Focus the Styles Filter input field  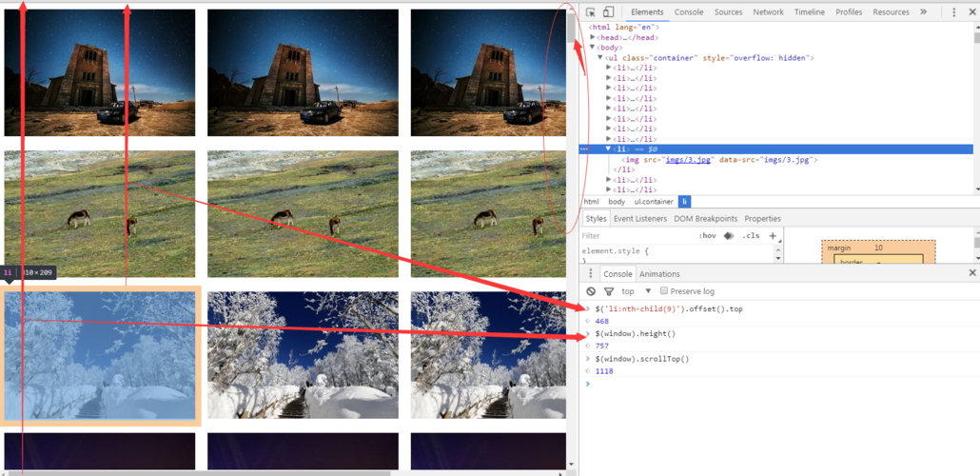coord(637,236)
